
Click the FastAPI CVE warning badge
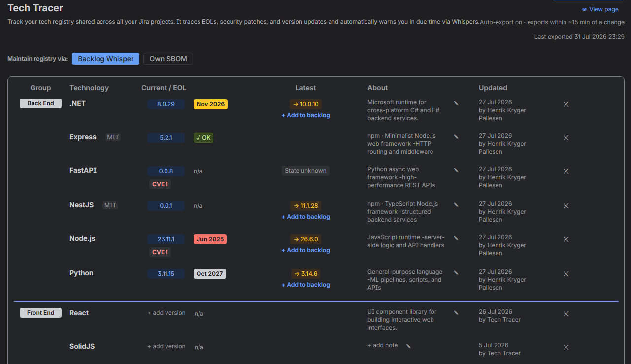[160, 184]
